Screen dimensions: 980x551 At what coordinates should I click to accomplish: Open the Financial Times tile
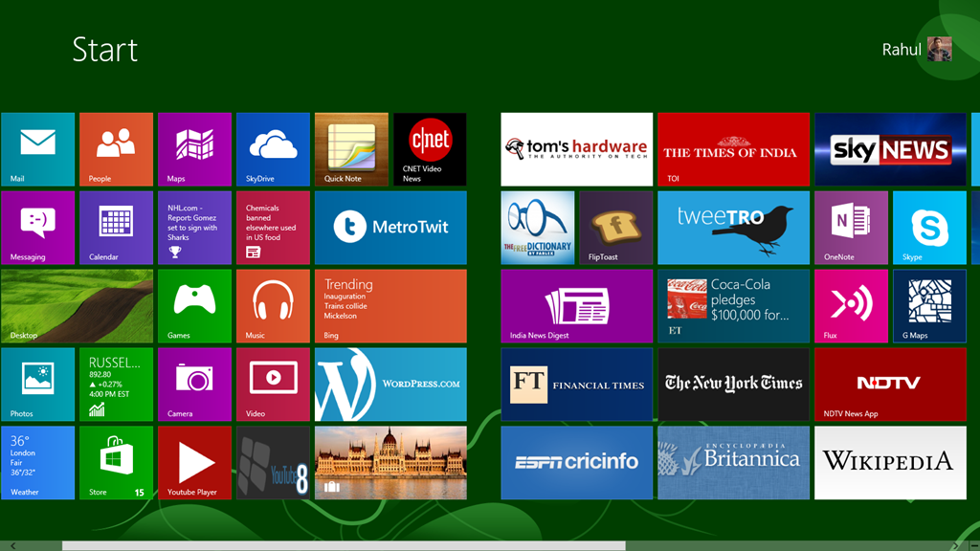[x=577, y=385]
